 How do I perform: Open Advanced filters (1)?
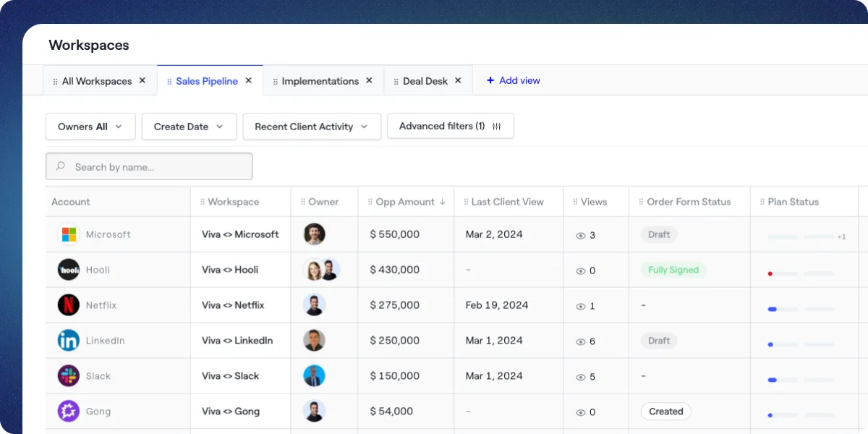451,126
